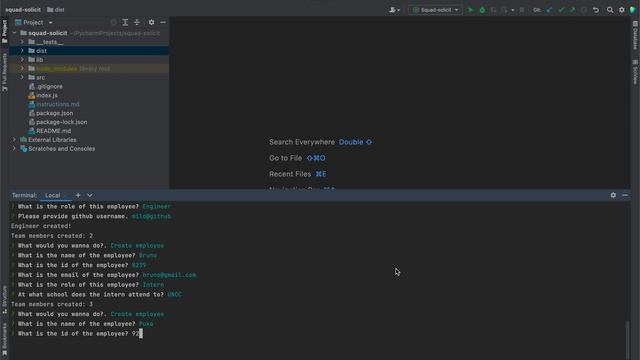Click the Git update project arrow icon

[x=549, y=10]
